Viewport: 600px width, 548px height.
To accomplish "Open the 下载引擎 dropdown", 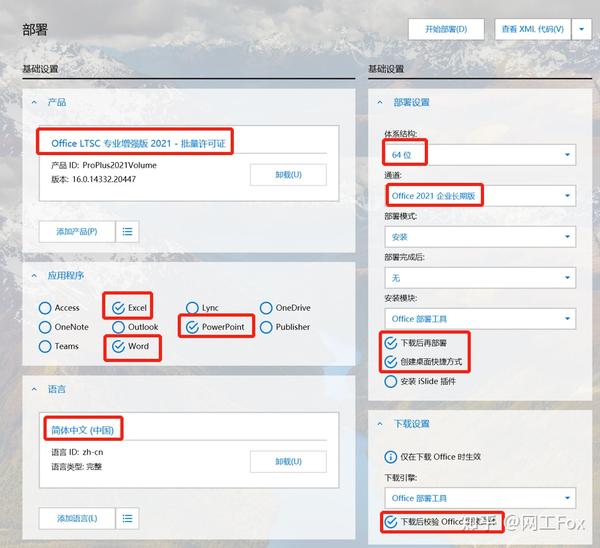I will (x=480, y=498).
